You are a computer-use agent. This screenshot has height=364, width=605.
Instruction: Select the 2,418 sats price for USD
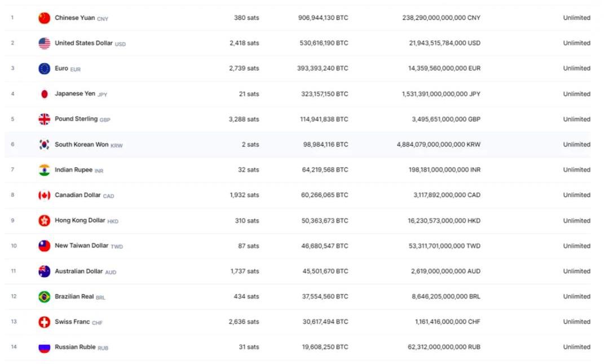click(x=244, y=43)
